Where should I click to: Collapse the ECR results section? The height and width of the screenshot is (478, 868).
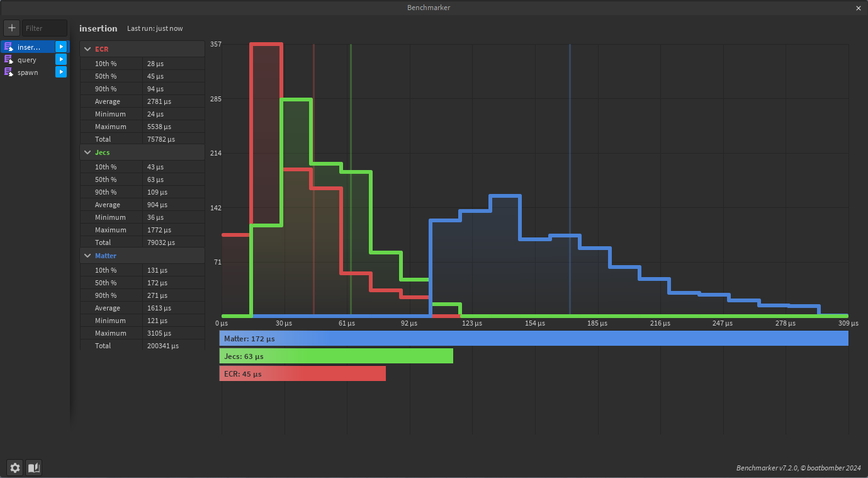click(87, 49)
